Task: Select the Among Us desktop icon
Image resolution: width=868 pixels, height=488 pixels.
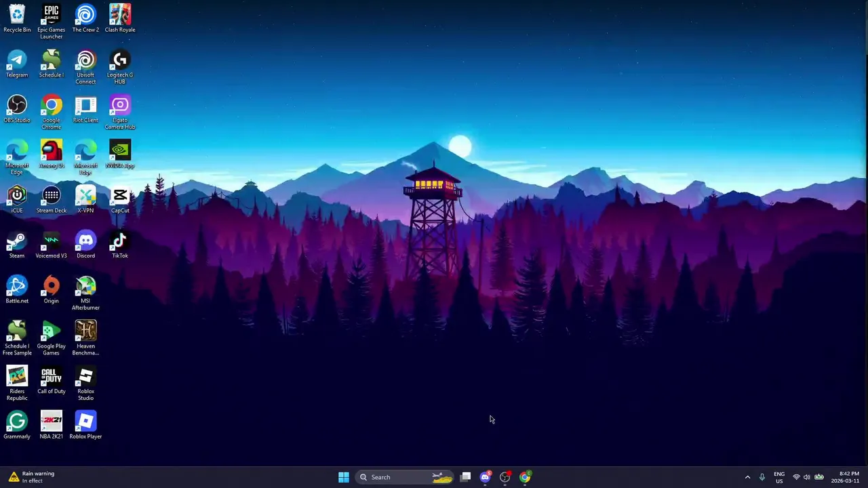Action: point(52,155)
